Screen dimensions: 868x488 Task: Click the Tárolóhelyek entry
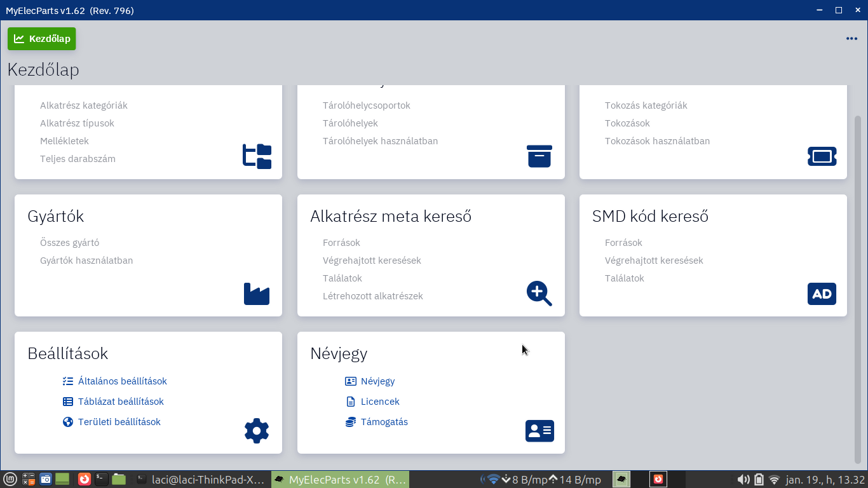(x=350, y=123)
